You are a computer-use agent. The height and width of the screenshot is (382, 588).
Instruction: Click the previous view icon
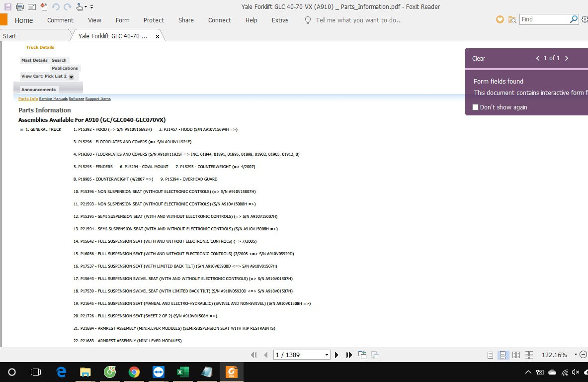pyautogui.click(x=362, y=355)
